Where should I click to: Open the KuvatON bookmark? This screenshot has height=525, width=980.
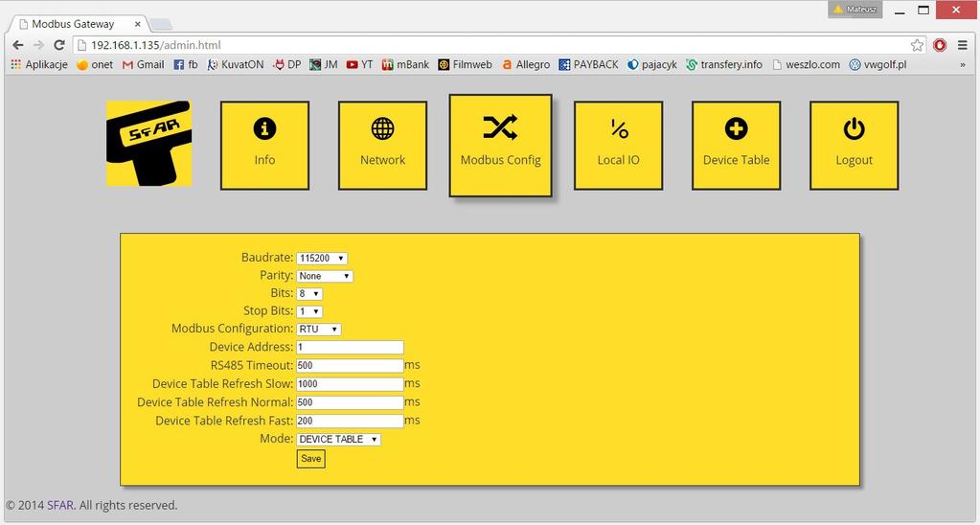[x=235, y=64]
